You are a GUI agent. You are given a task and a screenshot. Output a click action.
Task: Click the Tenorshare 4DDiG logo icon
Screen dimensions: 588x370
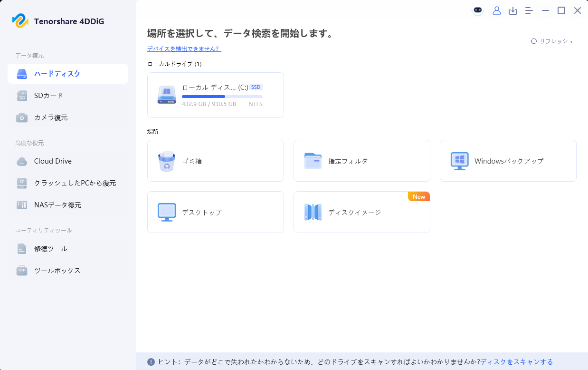click(20, 21)
